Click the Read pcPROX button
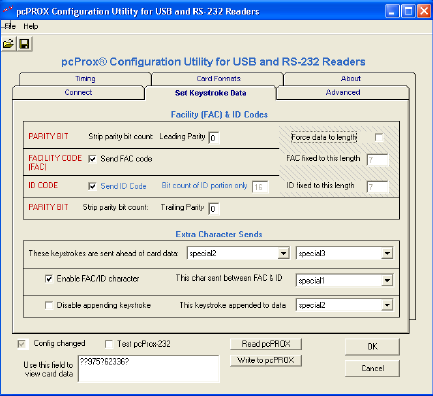 pyautogui.click(x=266, y=344)
